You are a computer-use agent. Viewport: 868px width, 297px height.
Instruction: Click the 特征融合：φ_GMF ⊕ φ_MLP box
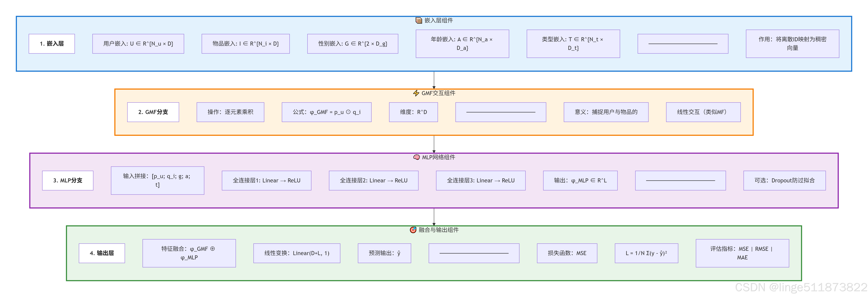(x=189, y=253)
